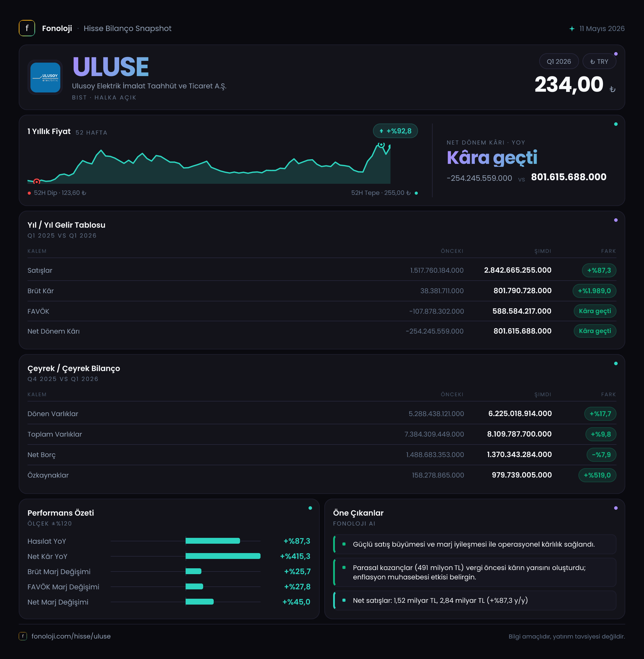Click the red dot beside 52H Dip label
Image resolution: width=644 pixels, height=659 pixels.
point(30,193)
